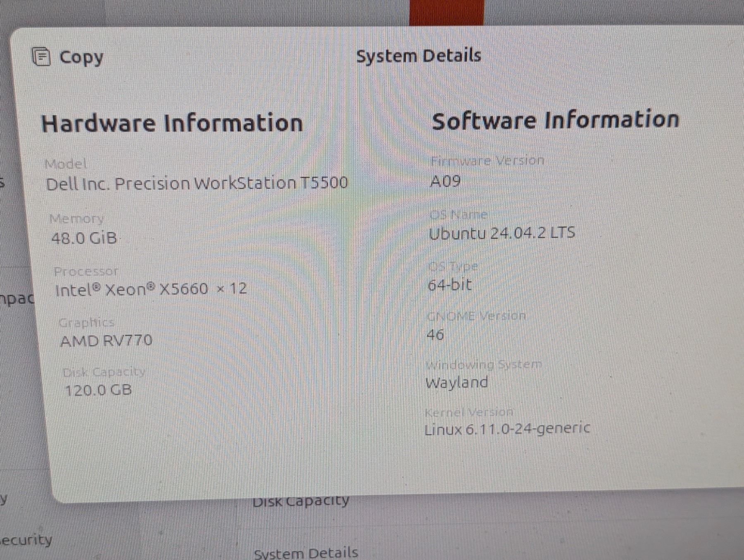Click the 64-bit OS type value

coord(450,285)
